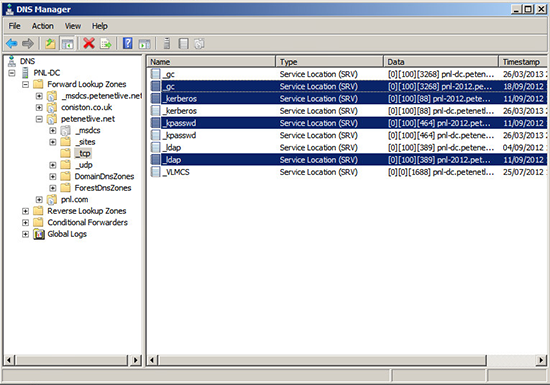Click the PNL-DC server icon
Screen dimensions: 550x385
click(x=25, y=73)
